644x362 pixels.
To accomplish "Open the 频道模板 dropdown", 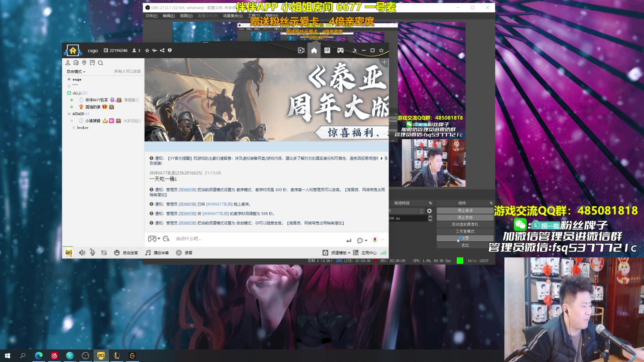I will pos(336,253).
